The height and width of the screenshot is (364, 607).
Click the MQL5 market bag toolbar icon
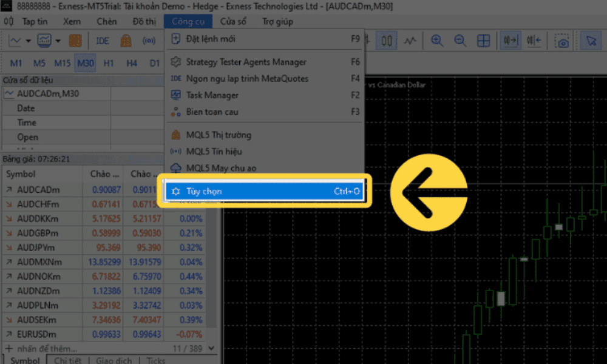click(x=126, y=41)
